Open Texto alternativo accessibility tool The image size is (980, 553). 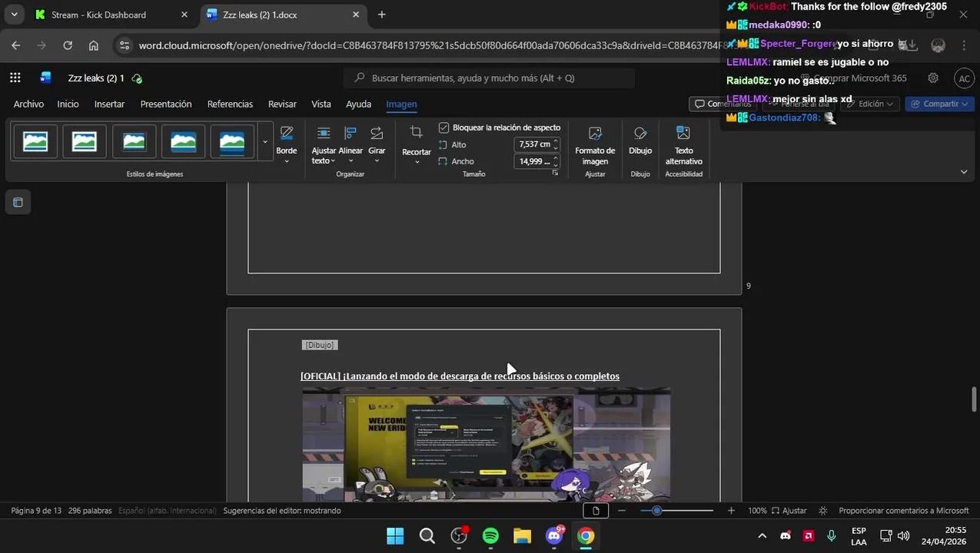point(683,144)
